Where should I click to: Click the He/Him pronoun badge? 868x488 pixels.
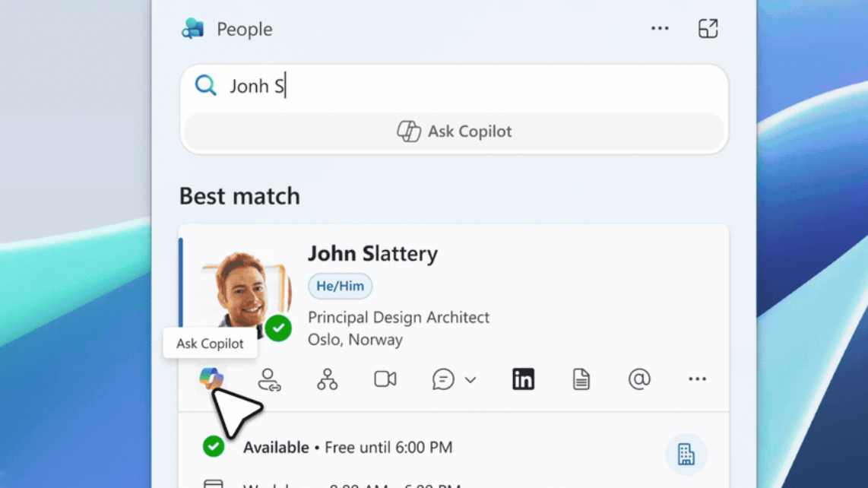pyautogui.click(x=340, y=286)
